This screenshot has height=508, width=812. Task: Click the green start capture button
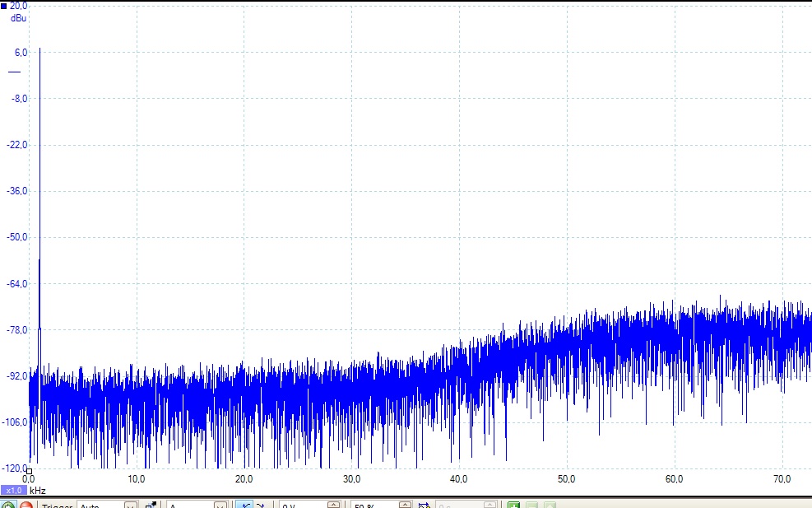[8, 506]
